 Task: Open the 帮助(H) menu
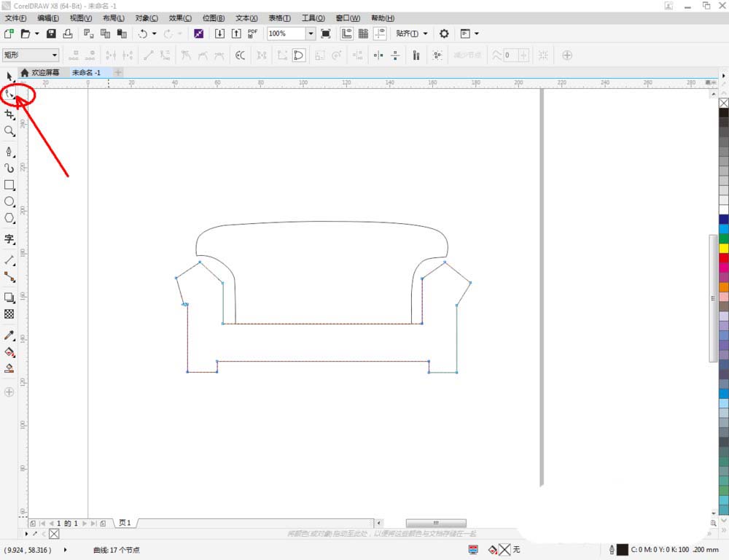(383, 17)
